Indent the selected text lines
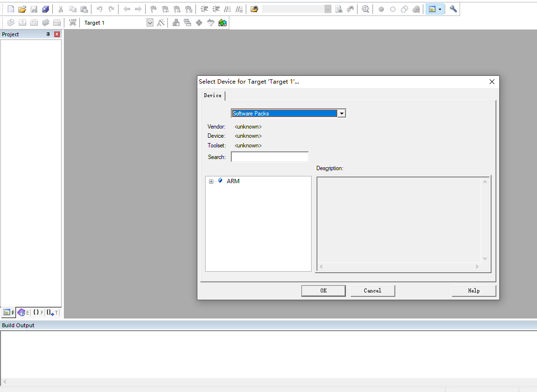537x392 pixels. [x=205, y=9]
